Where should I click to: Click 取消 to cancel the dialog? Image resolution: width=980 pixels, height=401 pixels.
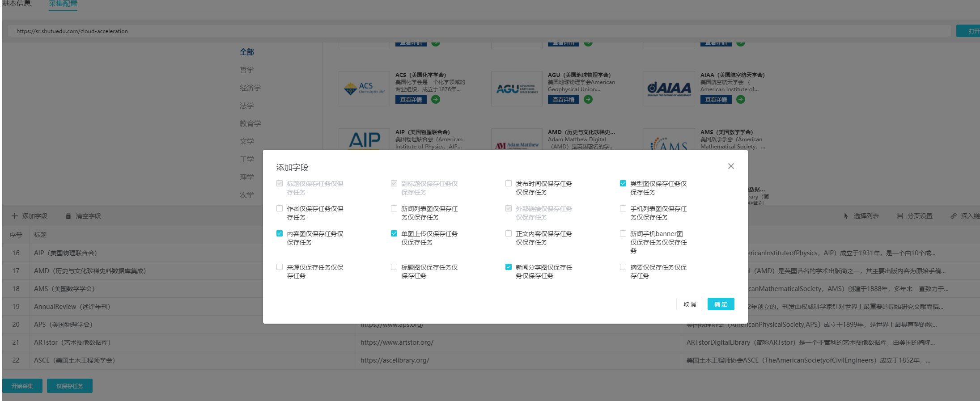[x=690, y=304]
